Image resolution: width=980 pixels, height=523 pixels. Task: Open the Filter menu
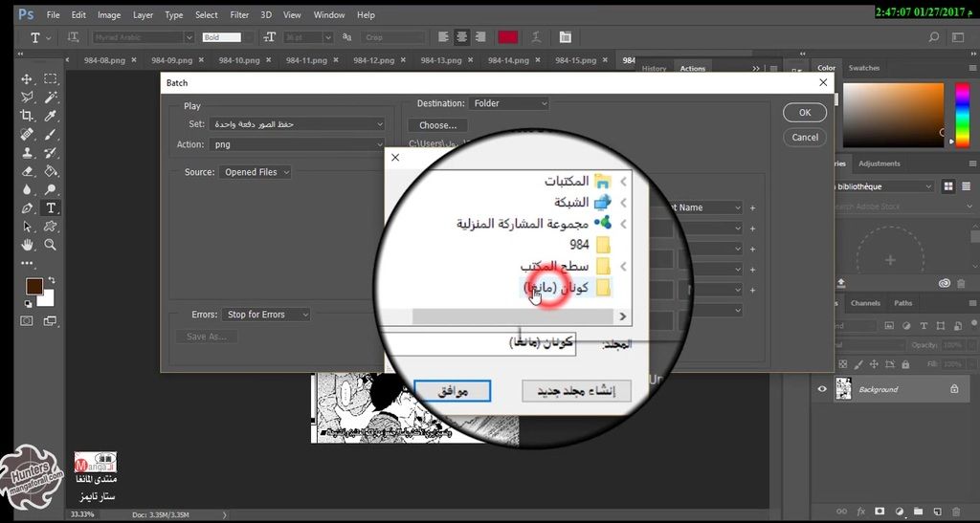click(239, 15)
